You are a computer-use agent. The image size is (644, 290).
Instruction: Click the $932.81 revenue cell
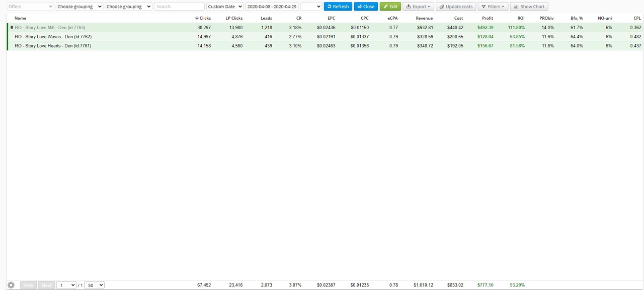(x=425, y=27)
